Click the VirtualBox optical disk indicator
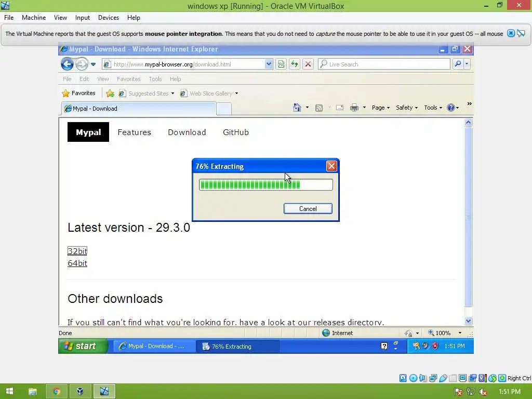 [413, 378]
